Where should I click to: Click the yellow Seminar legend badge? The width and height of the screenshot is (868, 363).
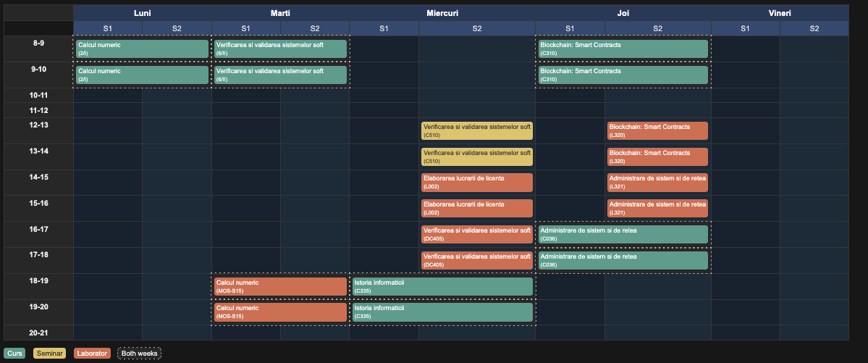click(x=49, y=353)
